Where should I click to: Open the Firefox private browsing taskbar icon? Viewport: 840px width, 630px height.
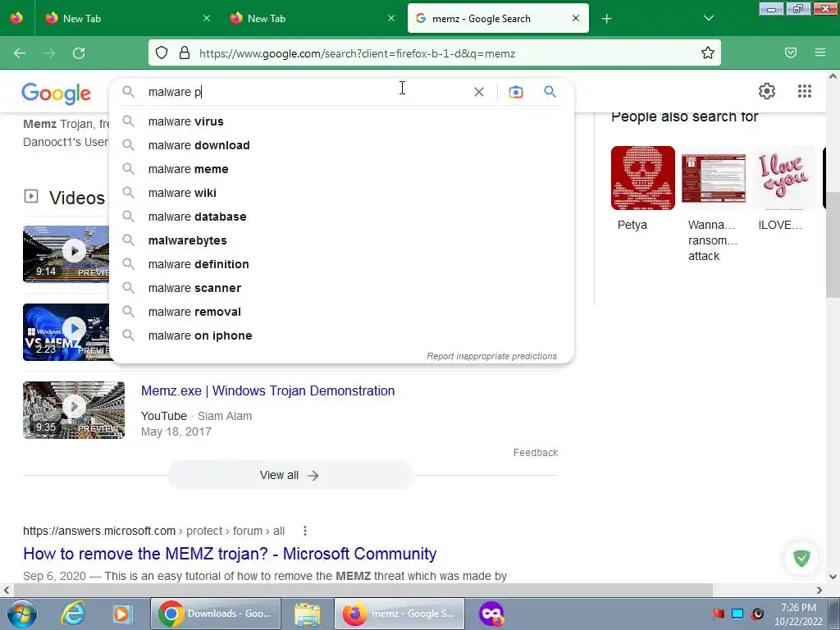(x=491, y=614)
